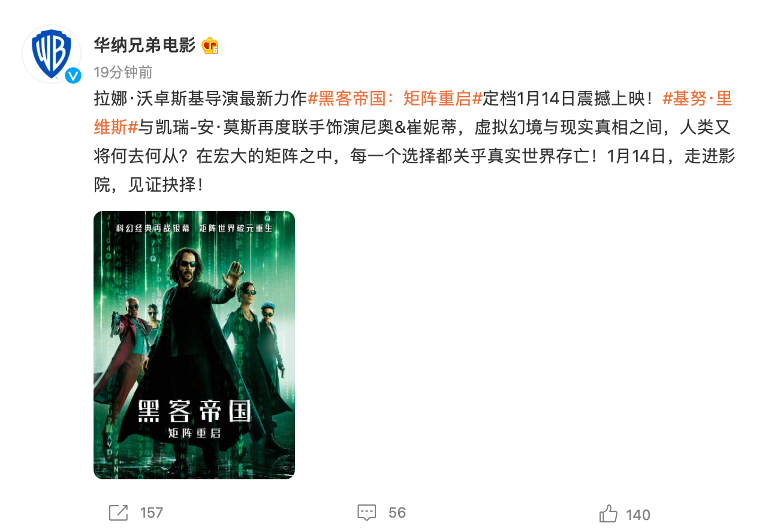Viewport: 759px width, 532px height.
Task: Open the movie poster thumbnail
Action: (194, 345)
